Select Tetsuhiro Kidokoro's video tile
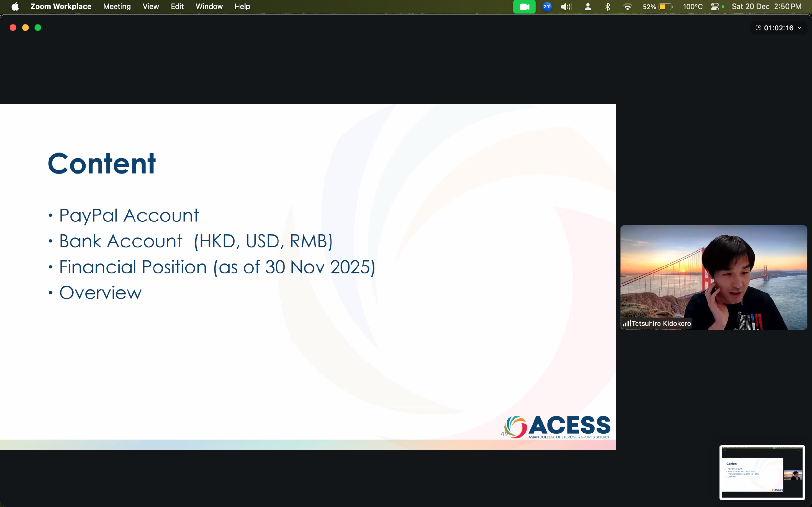 coord(713,277)
